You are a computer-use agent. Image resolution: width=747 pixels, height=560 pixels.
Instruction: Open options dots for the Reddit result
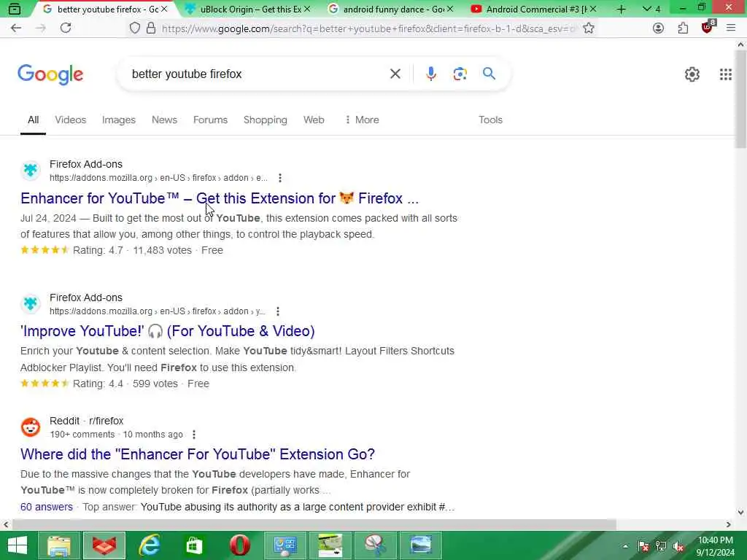tap(194, 435)
